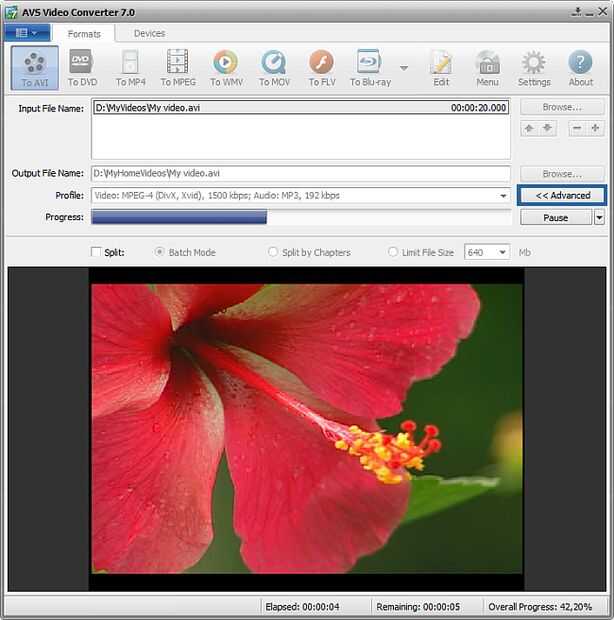This screenshot has height=620, width=614.
Task: Open the file size 640 combo box
Action: (487, 252)
